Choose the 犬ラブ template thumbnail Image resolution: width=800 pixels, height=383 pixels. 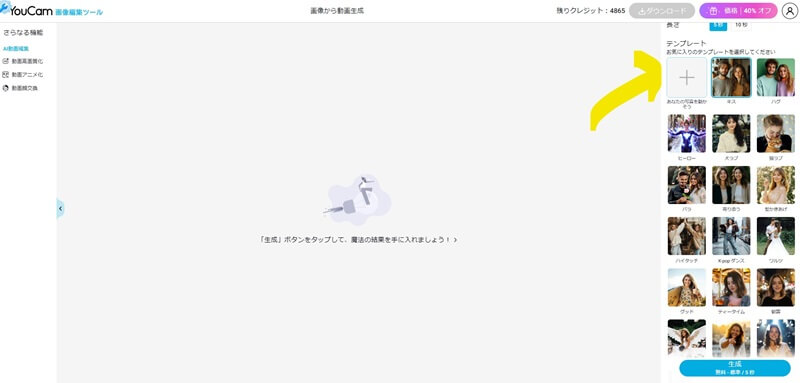pyautogui.click(x=731, y=133)
